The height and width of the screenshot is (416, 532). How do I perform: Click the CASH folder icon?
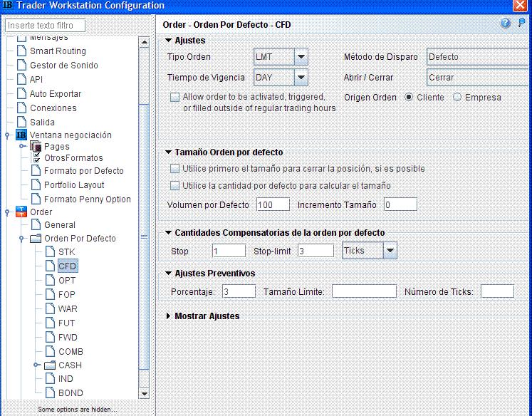click(x=50, y=365)
